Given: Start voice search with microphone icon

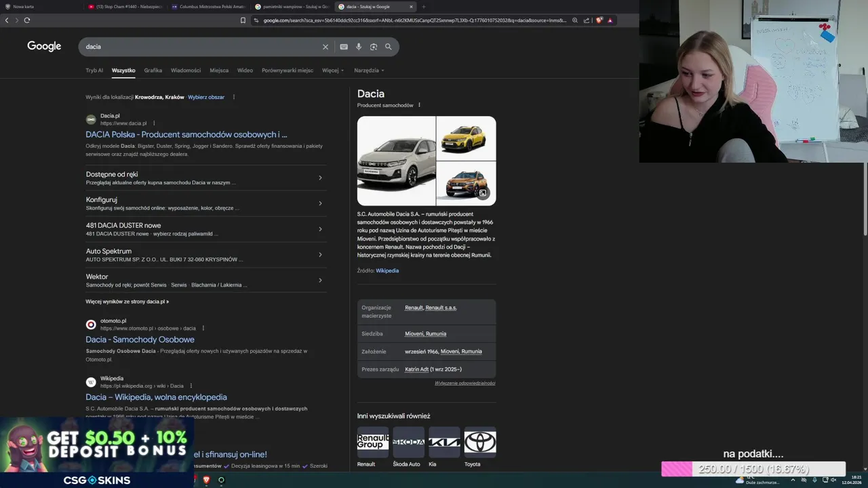Looking at the screenshot, I should tap(359, 47).
